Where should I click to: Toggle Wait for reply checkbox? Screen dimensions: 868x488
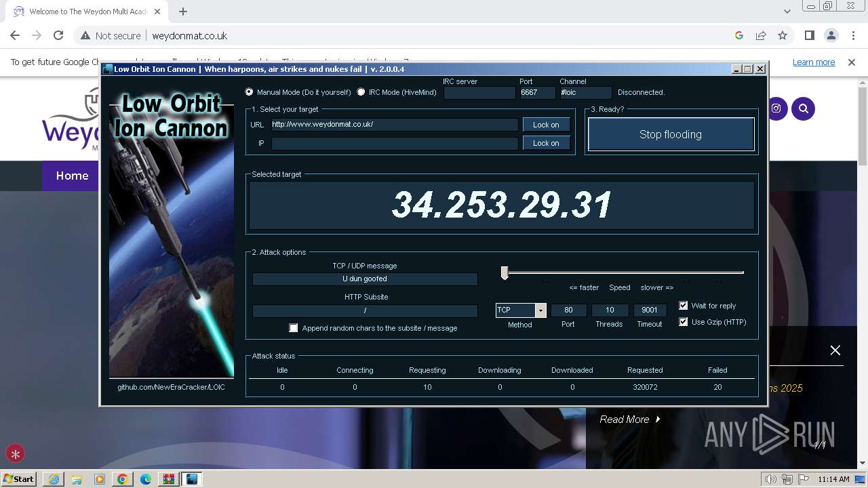click(x=684, y=306)
